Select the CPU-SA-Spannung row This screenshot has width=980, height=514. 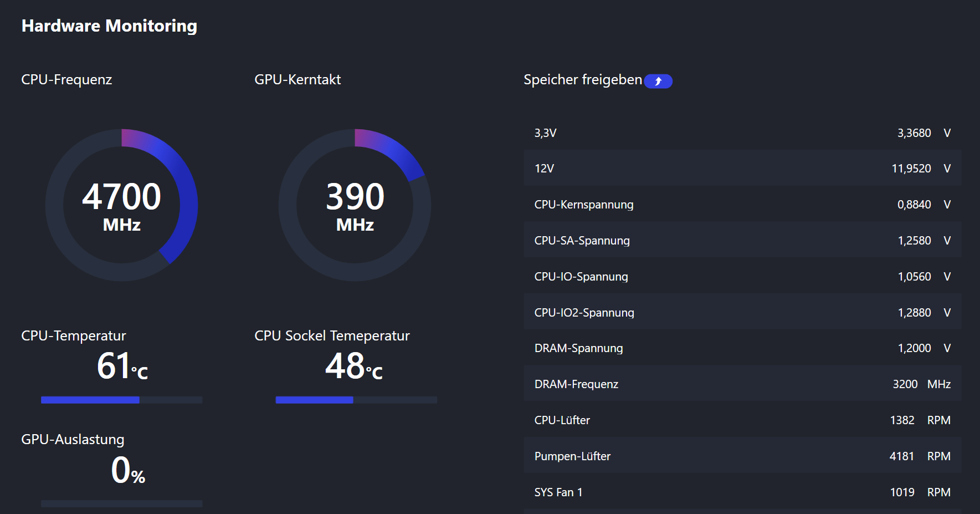tap(742, 241)
